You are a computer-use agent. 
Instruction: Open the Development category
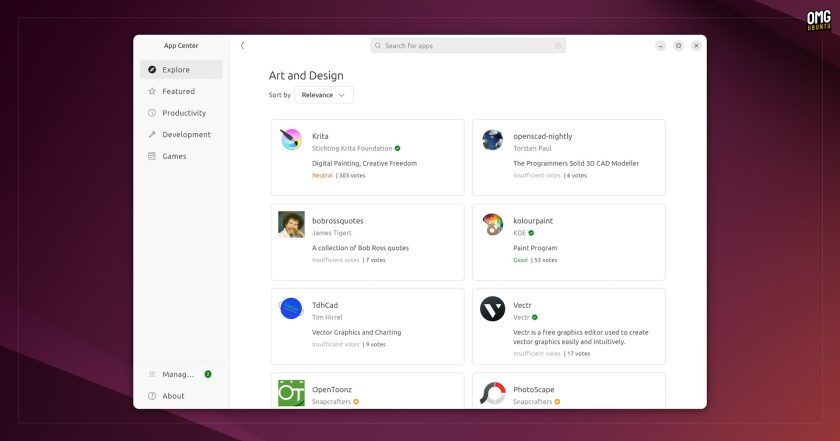tap(181, 134)
